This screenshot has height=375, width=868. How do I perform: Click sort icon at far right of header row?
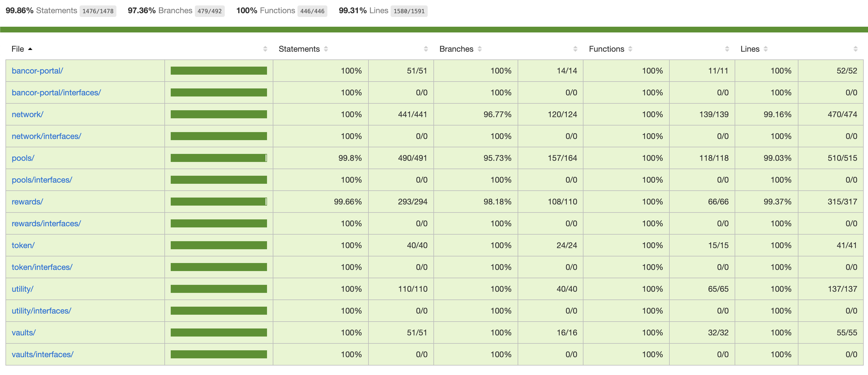click(855, 49)
